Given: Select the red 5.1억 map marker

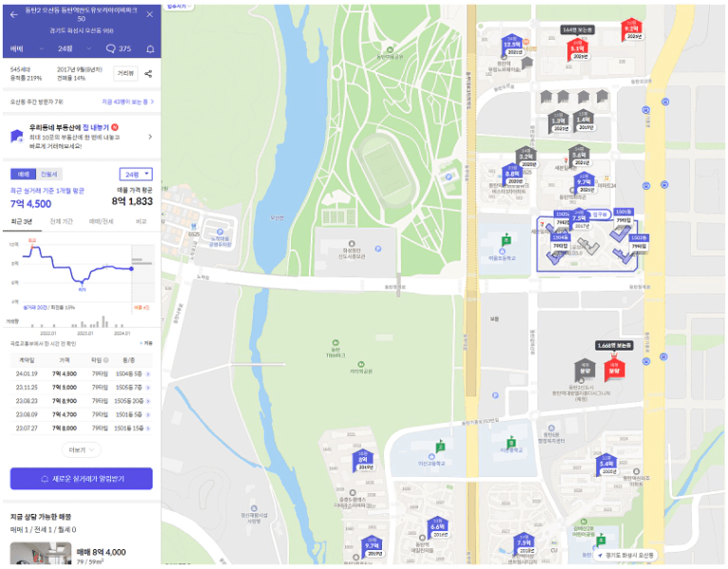Looking at the screenshot, I should click(x=578, y=50).
